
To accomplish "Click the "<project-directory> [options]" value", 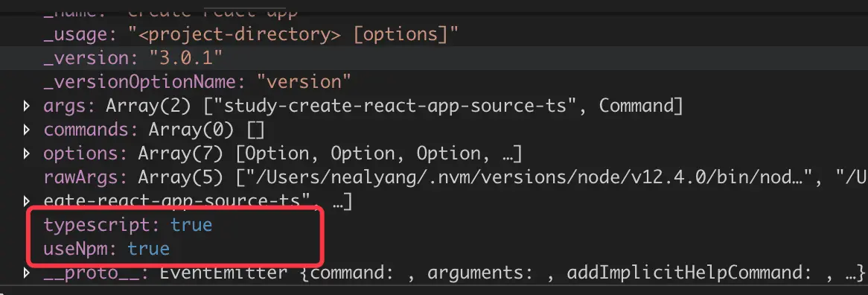I will click(294, 34).
